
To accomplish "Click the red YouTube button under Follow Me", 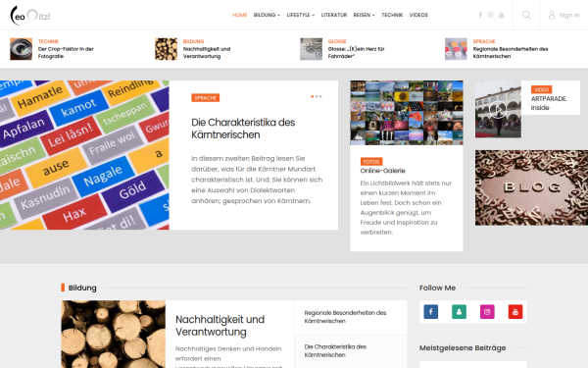I will coord(515,312).
